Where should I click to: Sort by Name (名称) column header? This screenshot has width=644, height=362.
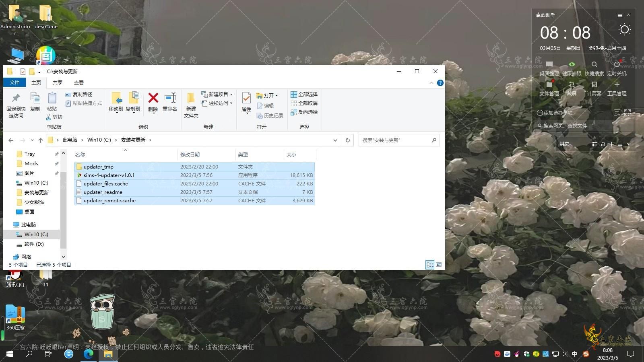tap(125, 154)
